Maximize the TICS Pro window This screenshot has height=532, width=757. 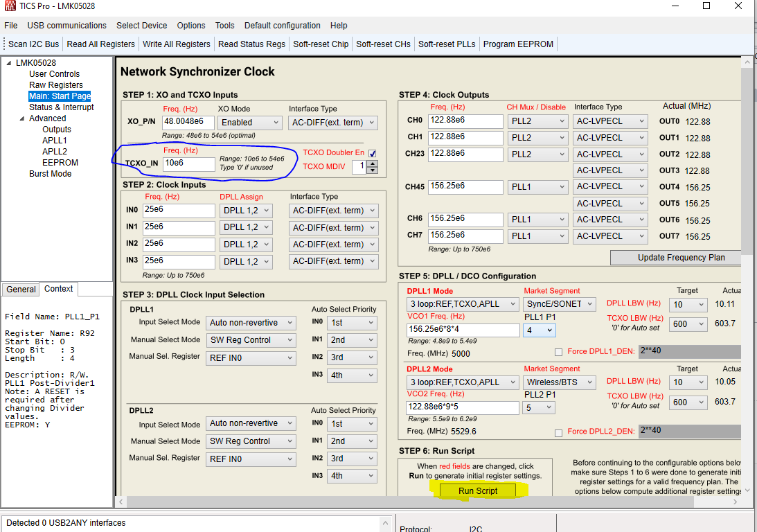pos(706,6)
